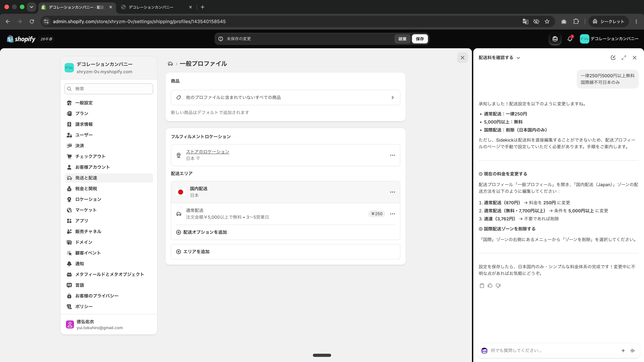Discard changes with the 破棄 button
644x362 pixels.
click(x=402, y=39)
